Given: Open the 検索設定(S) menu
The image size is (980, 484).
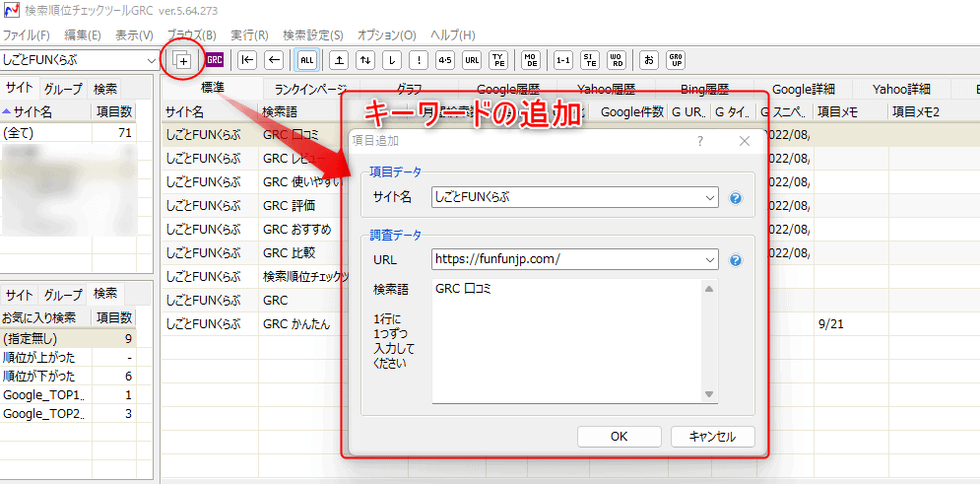Looking at the screenshot, I should tap(313, 35).
